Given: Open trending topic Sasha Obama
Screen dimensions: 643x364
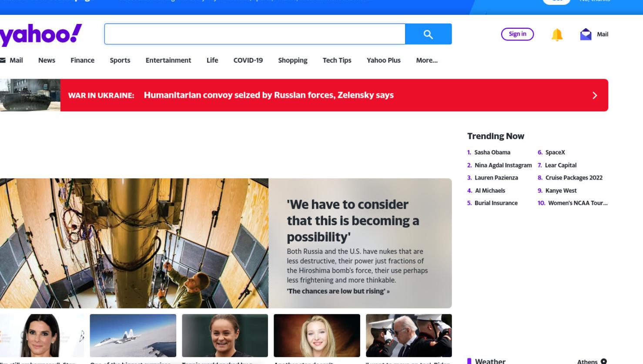Looking at the screenshot, I should coord(492,152).
